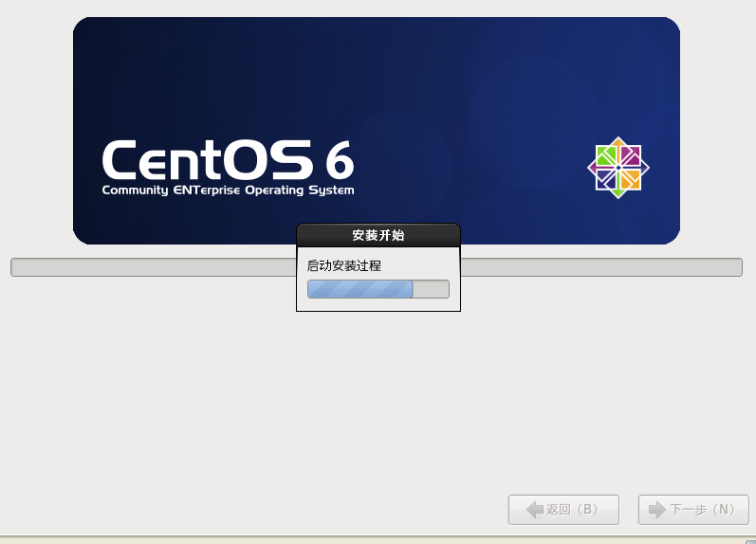The width and height of the screenshot is (756, 544).
Task: Click the CentOS 6 banner title text
Action: 228,159
